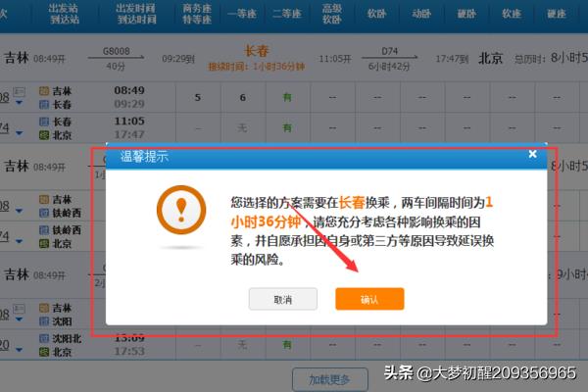
Task: Click 17:47到 arrival time in top summary
Action: (452, 59)
